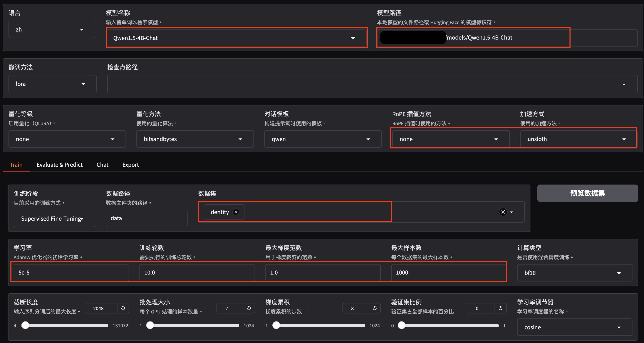Reset the gradient accumulation (梯度累积) value icon
This screenshot has width=644, height=343.
pyautogui.click(x=374, y=308)
